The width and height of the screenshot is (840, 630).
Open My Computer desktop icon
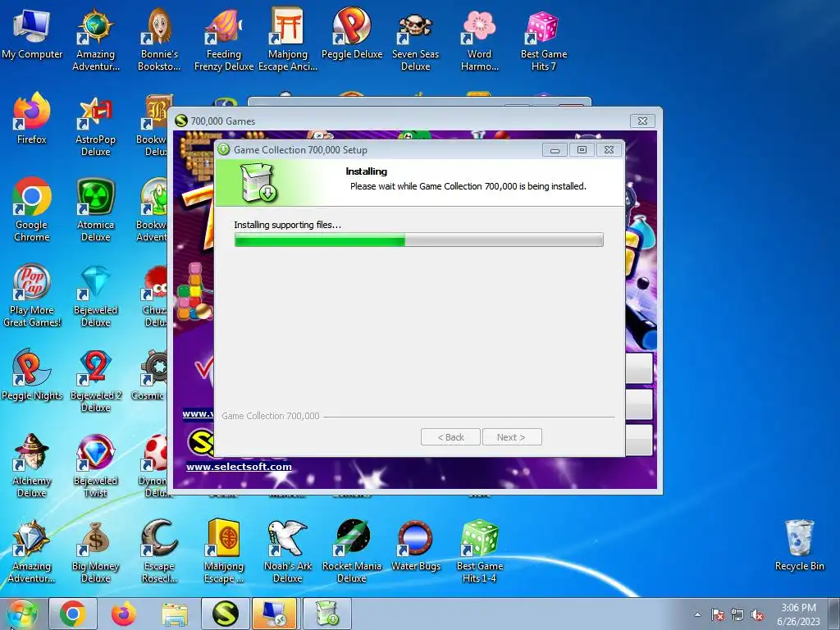[32, 33]
